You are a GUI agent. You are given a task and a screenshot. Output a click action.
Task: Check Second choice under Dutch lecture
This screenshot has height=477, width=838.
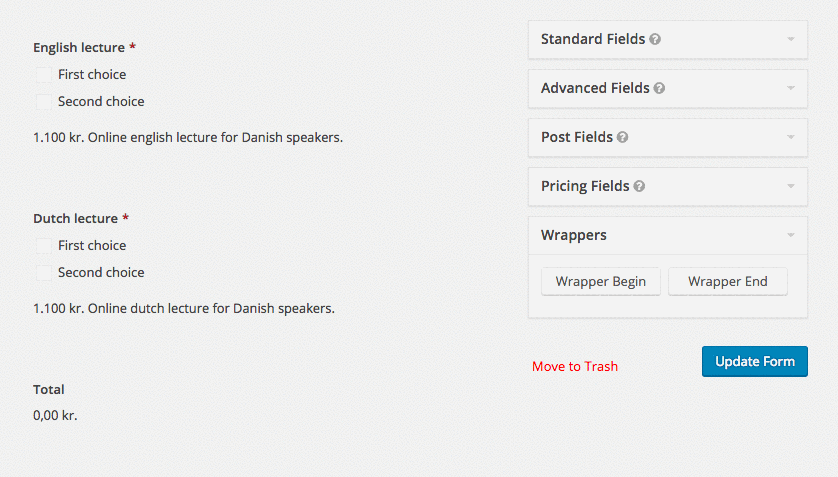click(x=44, y=272)
